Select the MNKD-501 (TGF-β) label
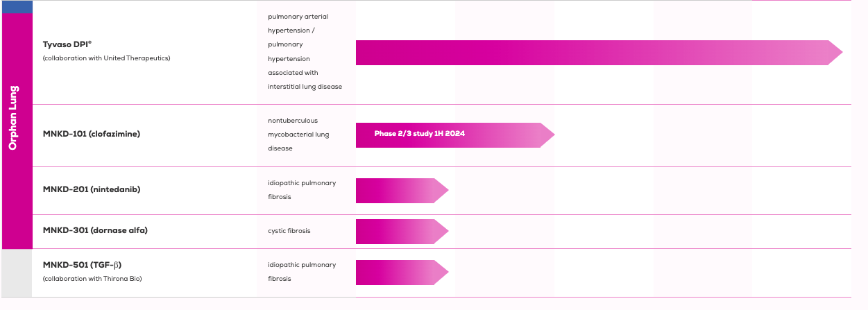This screenshot has width=868, height=310. [83, 265]
